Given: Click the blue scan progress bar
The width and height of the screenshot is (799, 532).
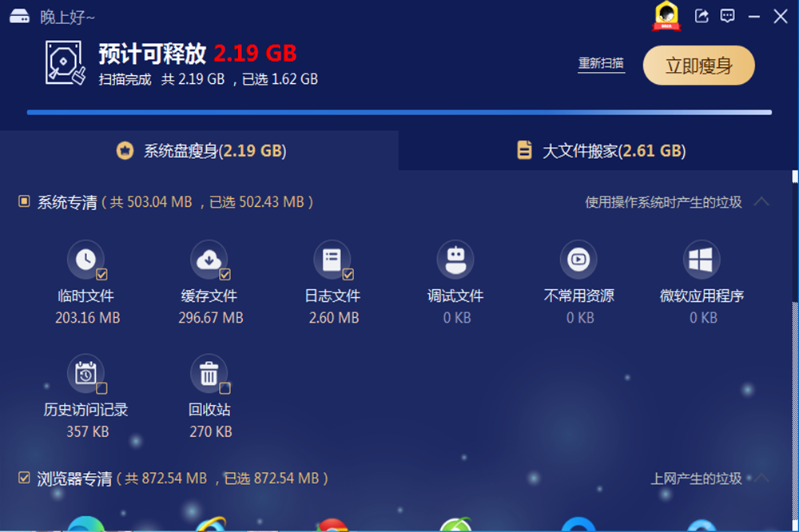Looking at the screenshot, I should (x=399, y=112).
